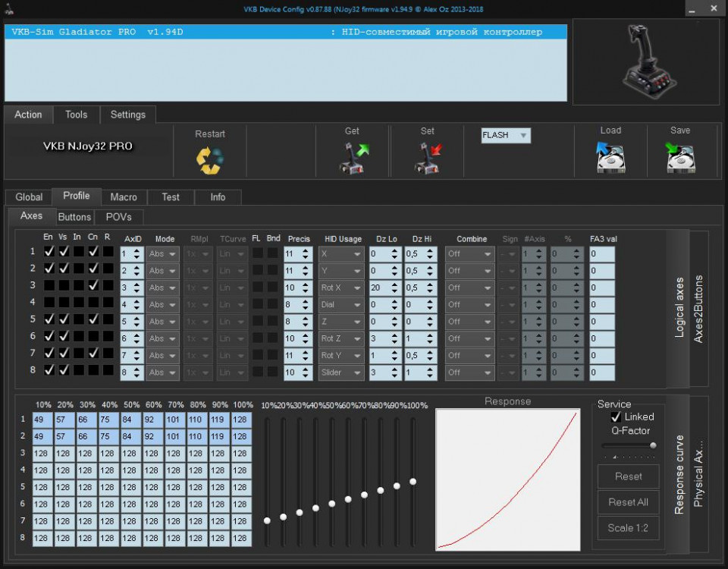This screenshot has width=728, height=569.
Task: Toggle Vs checkbox for axis 2
Action: pyautogui.click(x=64, y=269)
